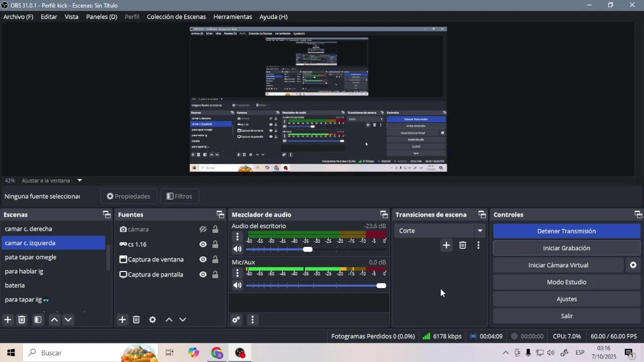Remove selected source with trash icon
This screenshot has width=644, height=362.
(x=136, y=320)
